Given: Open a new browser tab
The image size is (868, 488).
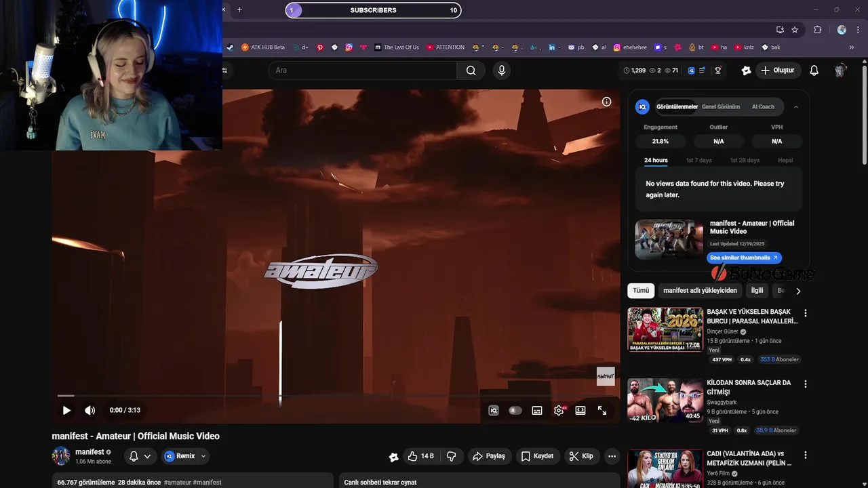Looking at the screenshot, I should 239,9.
